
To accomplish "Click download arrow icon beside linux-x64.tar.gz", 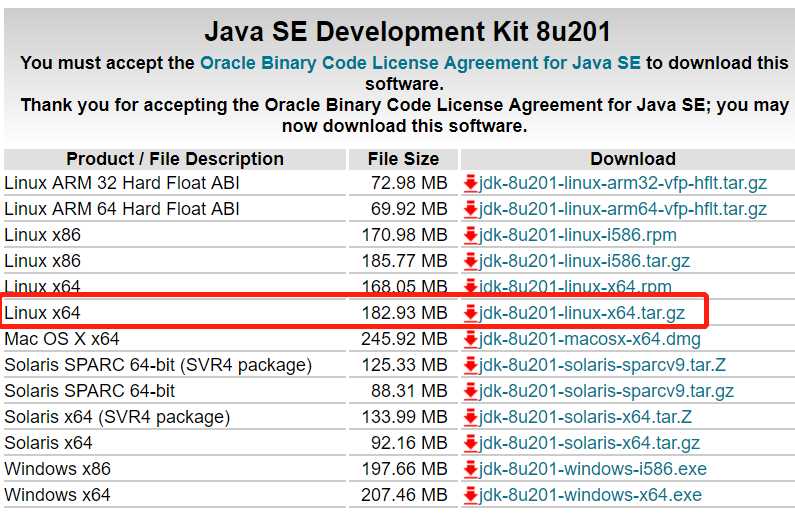I will [471, 313].
